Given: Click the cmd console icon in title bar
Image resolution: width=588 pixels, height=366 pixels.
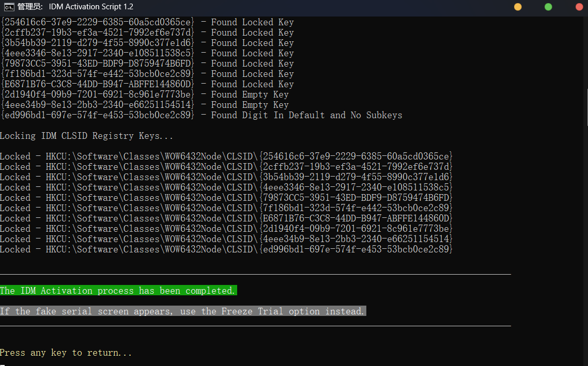Looking at the screenshot, I should tap(9, 7).
